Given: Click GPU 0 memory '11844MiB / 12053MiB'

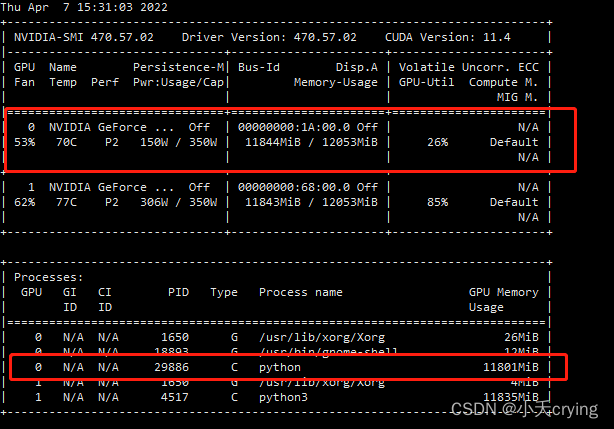Looking at the screenshot, I should coord(311,142).
